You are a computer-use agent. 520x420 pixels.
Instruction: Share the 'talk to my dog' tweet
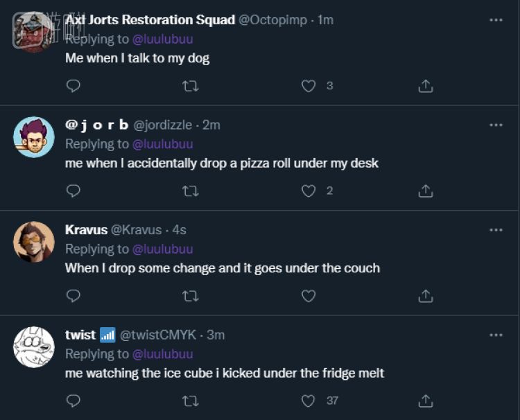[426, 86]
